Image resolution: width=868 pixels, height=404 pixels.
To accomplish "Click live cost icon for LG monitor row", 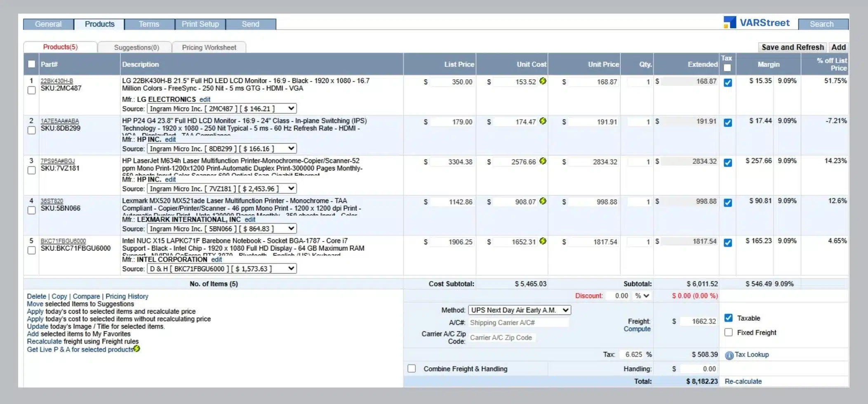I will point(543,81).
